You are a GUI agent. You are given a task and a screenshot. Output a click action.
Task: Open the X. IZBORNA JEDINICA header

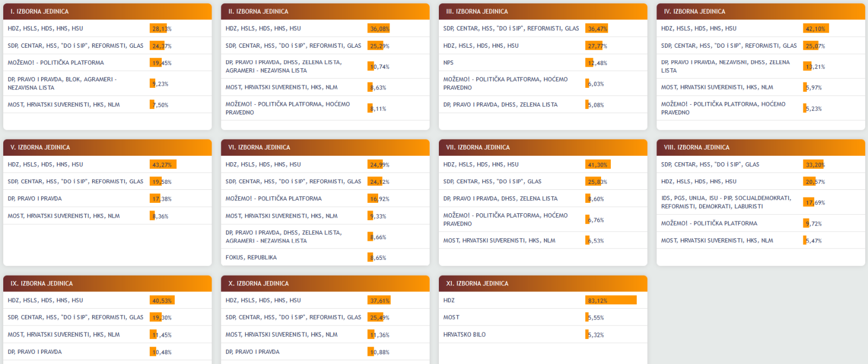tap(325, 284)
